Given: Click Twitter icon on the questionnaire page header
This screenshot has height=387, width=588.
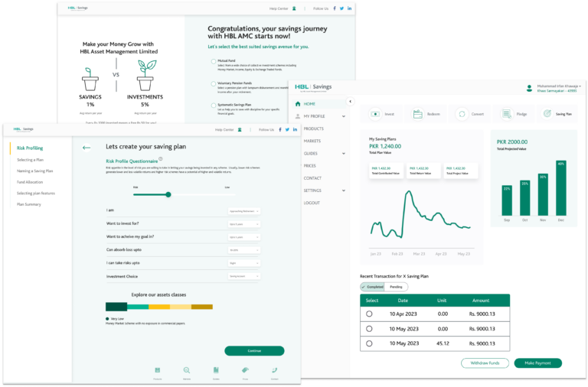Looking at the screenshot, I should (x=287, y=129).
